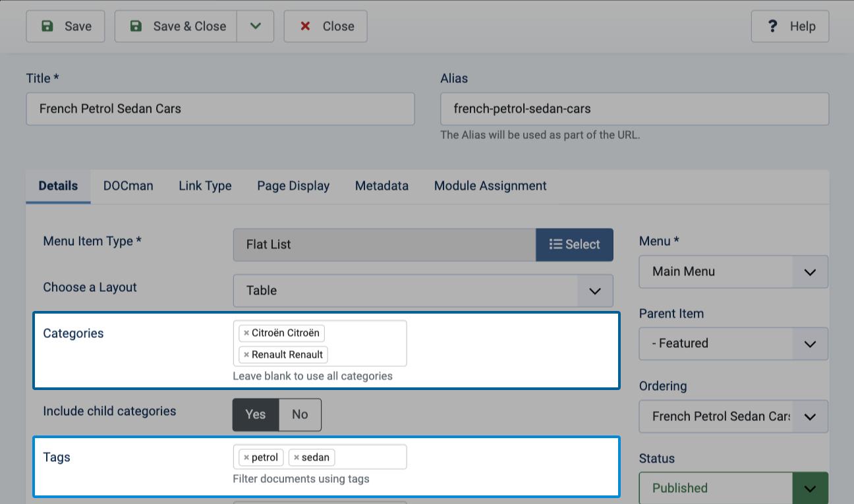
Task: Open the Link Type tab
Action: pos(205,186)
